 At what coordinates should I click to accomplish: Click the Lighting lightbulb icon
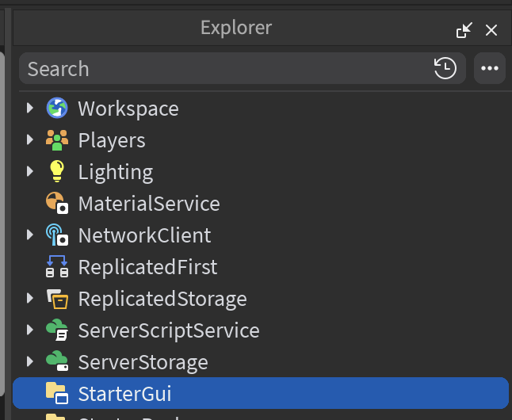[x=57, y=172]
